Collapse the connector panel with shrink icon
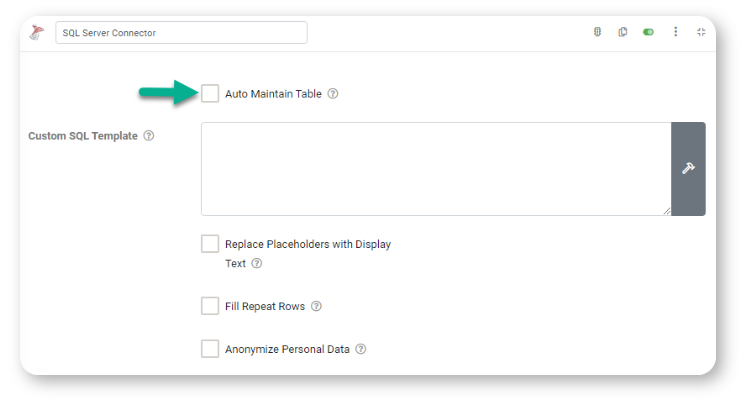Viewport: 742px width, 401px height. tap(701, 32)
